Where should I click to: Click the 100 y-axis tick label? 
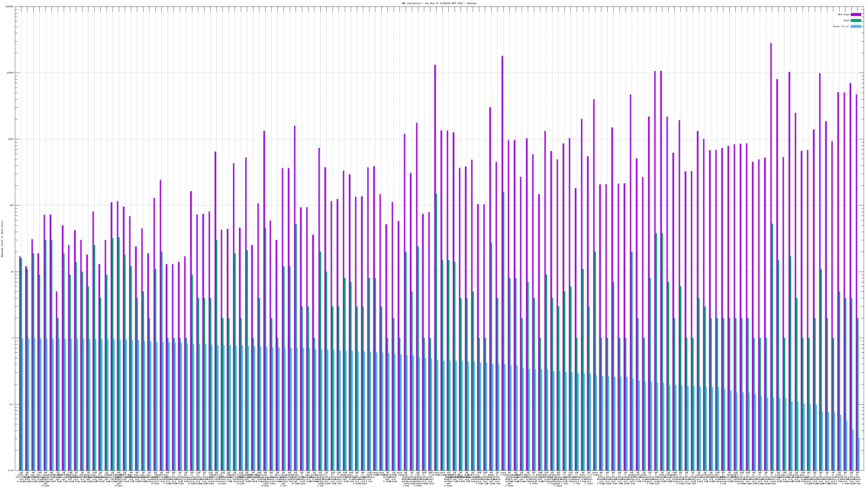(x=12, y=206)
